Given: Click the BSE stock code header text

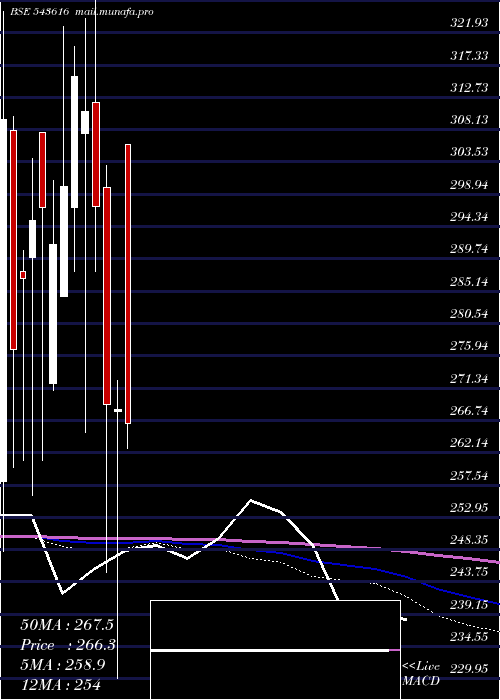Looking at the screenshot, I should [40, 12].
